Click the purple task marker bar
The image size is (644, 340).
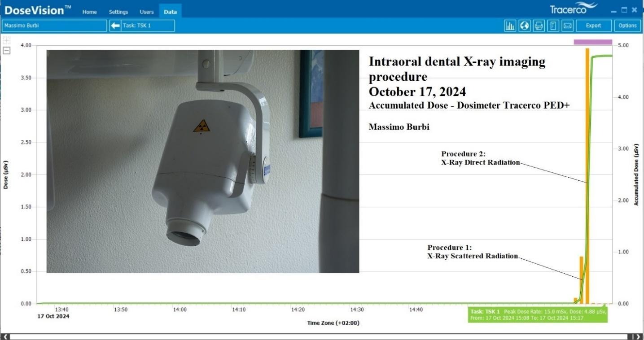[x=592, y=42]
